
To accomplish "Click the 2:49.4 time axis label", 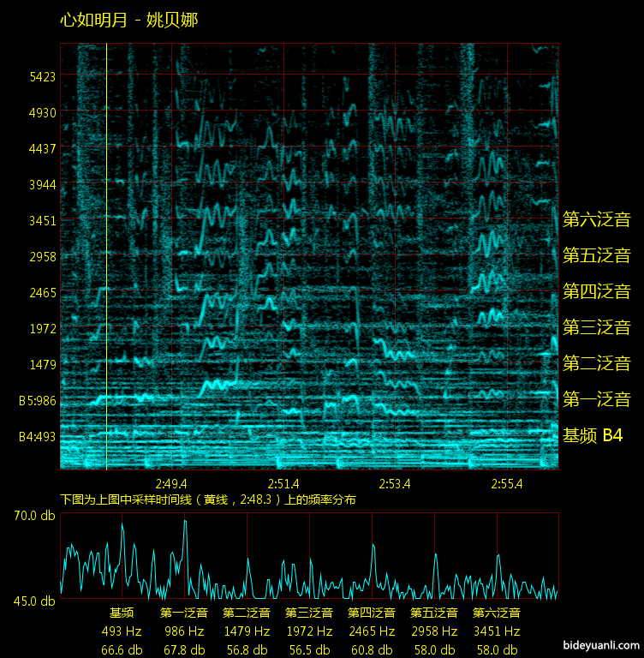I will coord(171,483).
